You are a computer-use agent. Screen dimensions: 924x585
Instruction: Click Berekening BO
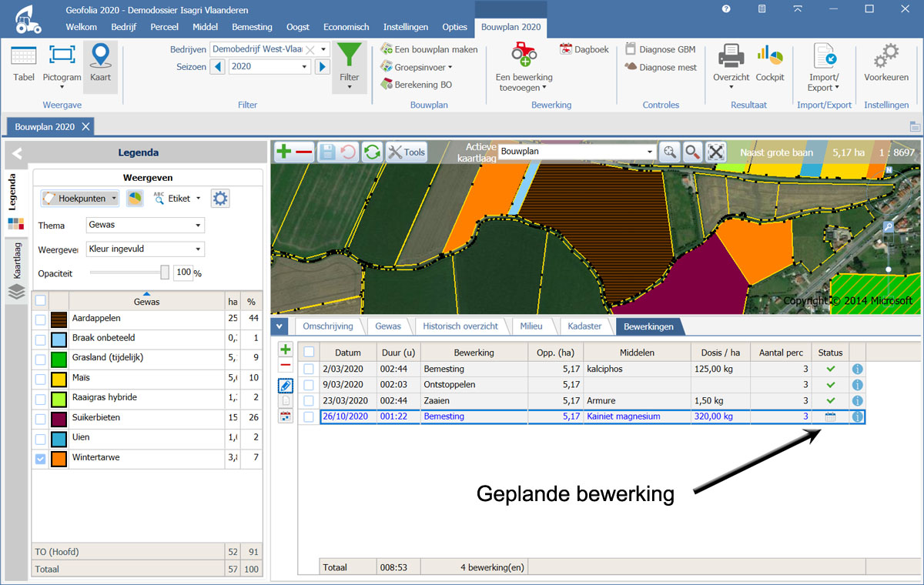(x=415, y=85)
